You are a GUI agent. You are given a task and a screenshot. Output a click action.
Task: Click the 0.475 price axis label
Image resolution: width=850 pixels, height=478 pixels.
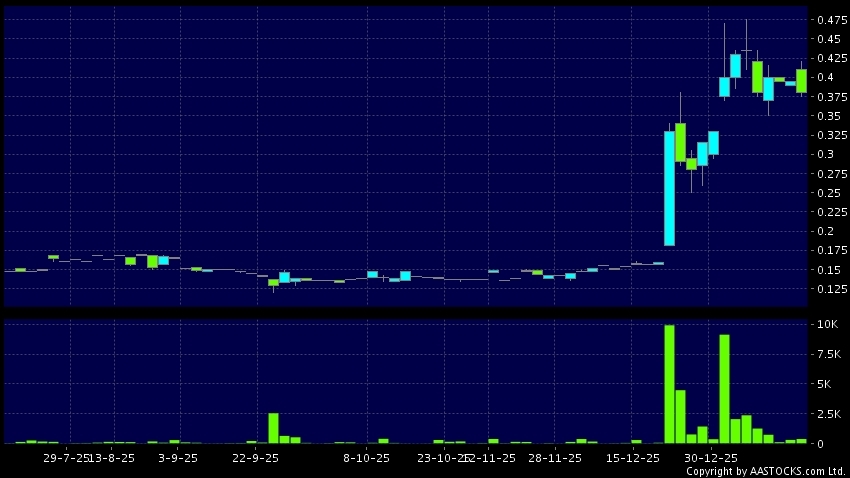[x=830, y=20]
